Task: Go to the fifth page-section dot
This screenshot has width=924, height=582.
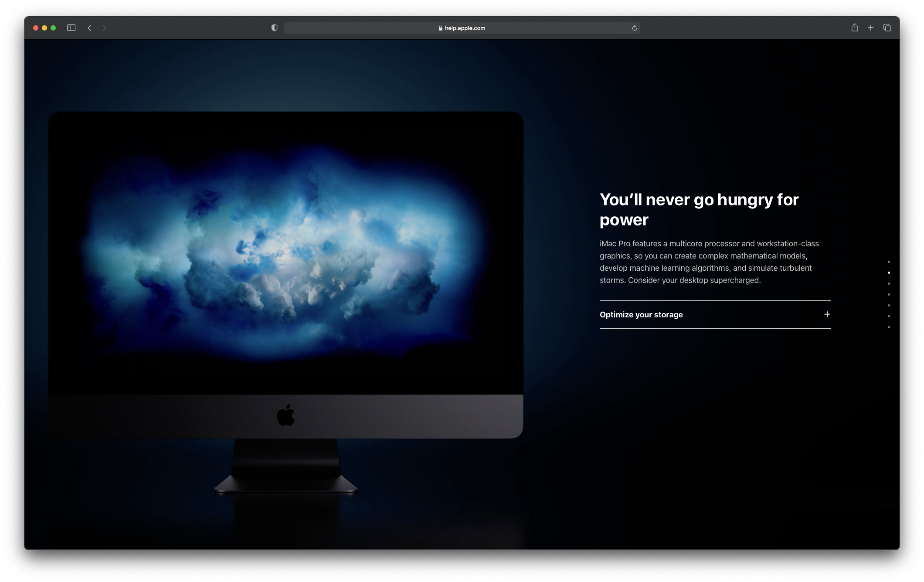Action: [x=889, y=306]
